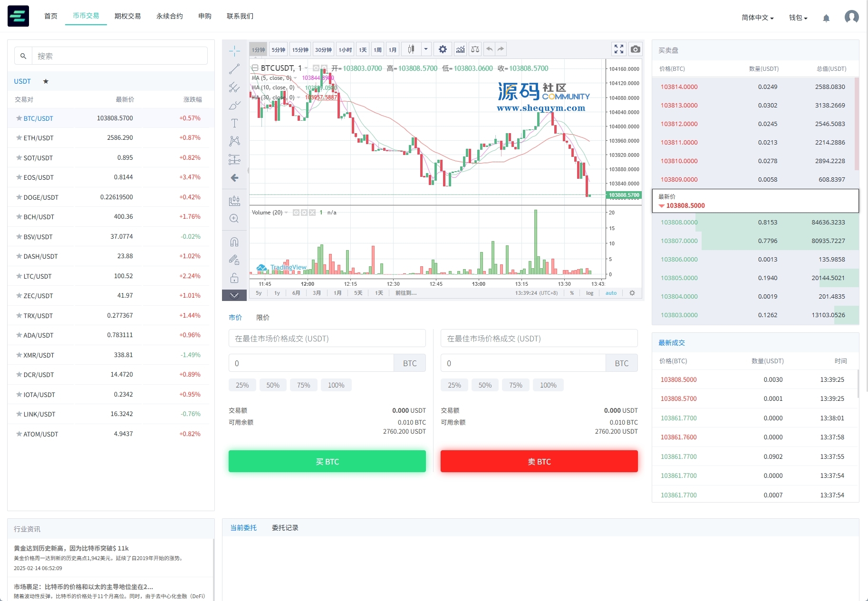This screenshot has height=601, width=868.
Task: Open the candlestick chart style dropdown arrow
Action: coord(426,49)
